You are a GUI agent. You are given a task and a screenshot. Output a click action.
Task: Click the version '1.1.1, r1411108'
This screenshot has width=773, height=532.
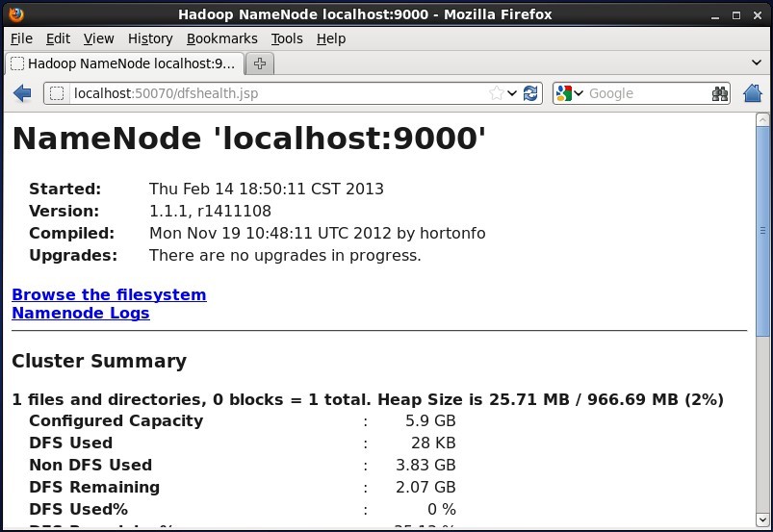tap(210, 211)
